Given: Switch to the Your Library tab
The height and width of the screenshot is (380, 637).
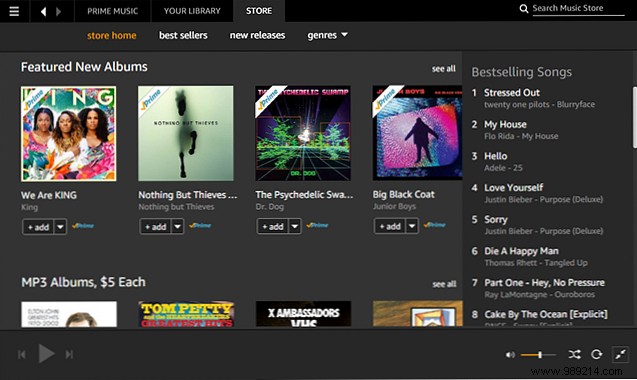Looking at the screenshot, I should tap(192, 11).
